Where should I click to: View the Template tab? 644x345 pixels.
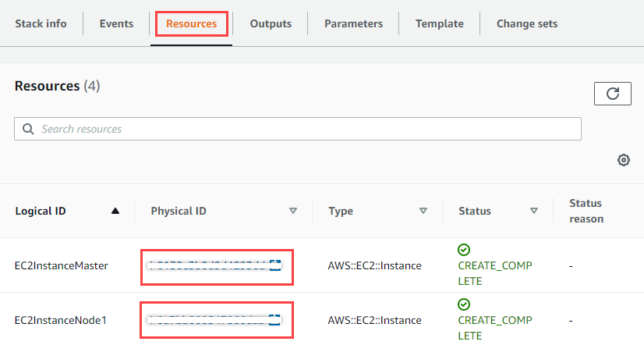point(439,23)
